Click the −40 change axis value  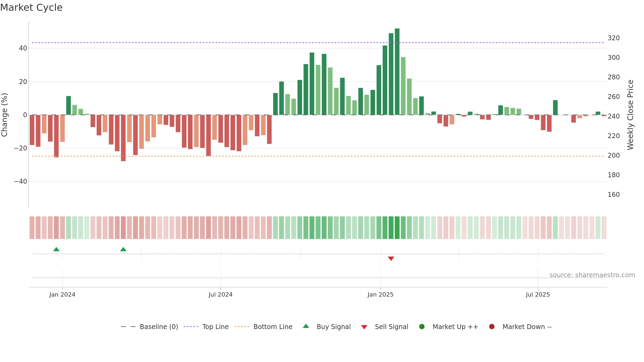pyautogui.click(x=21, y=182)
